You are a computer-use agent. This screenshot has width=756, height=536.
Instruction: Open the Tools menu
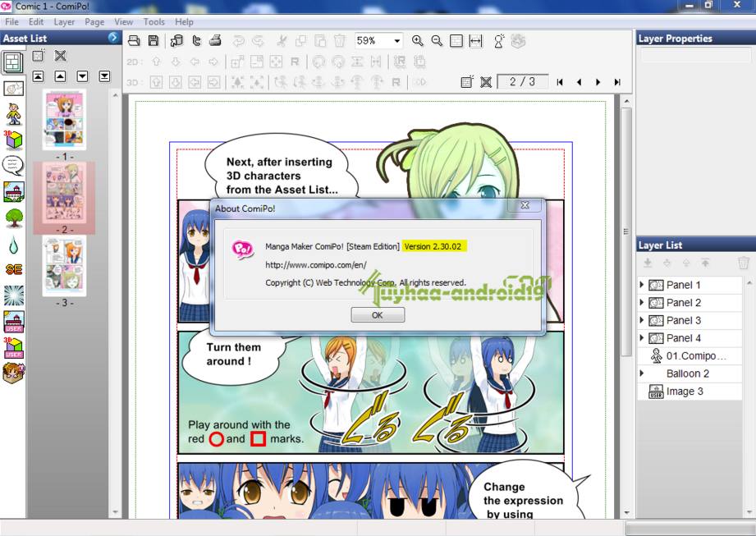coord(153,21)
